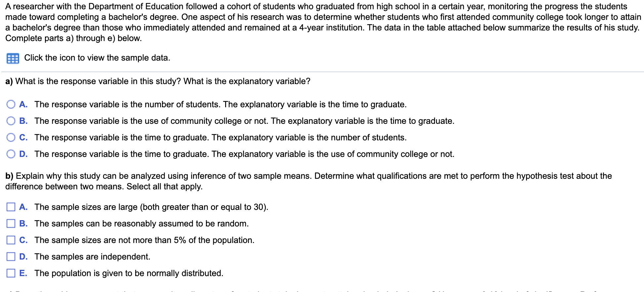Check option A about large sample sizes

pyautogui.click(x=11, y=207)
